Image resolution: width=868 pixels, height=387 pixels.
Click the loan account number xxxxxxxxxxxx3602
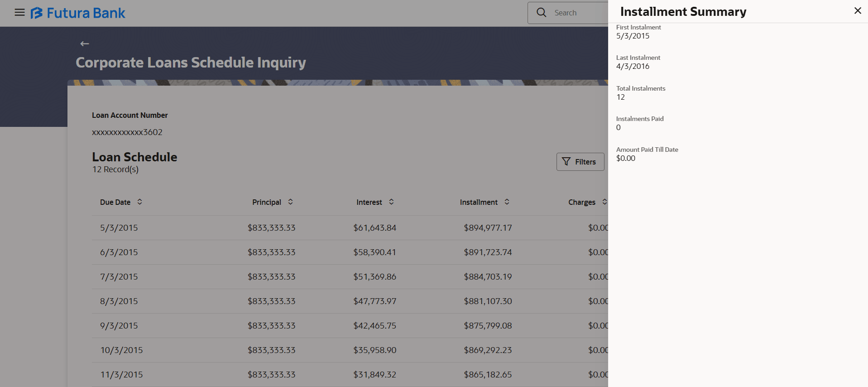click(127, 132)
